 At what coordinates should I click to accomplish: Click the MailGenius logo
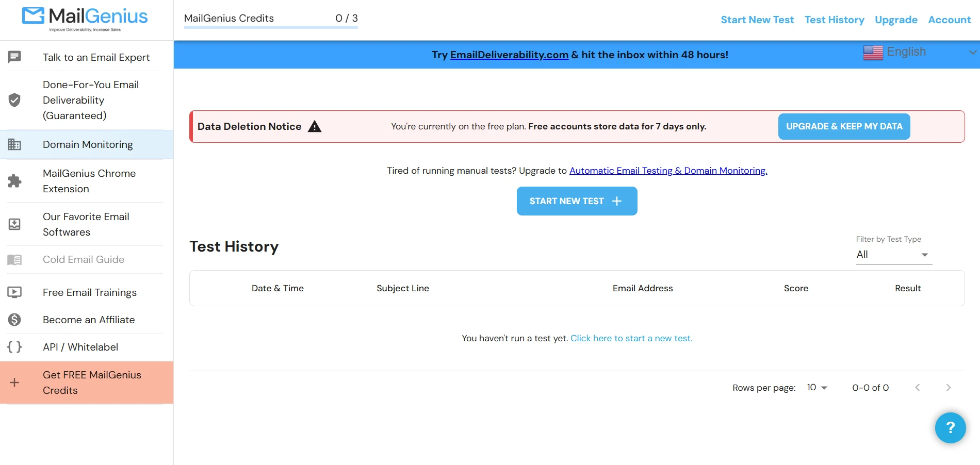coord(85,19)
